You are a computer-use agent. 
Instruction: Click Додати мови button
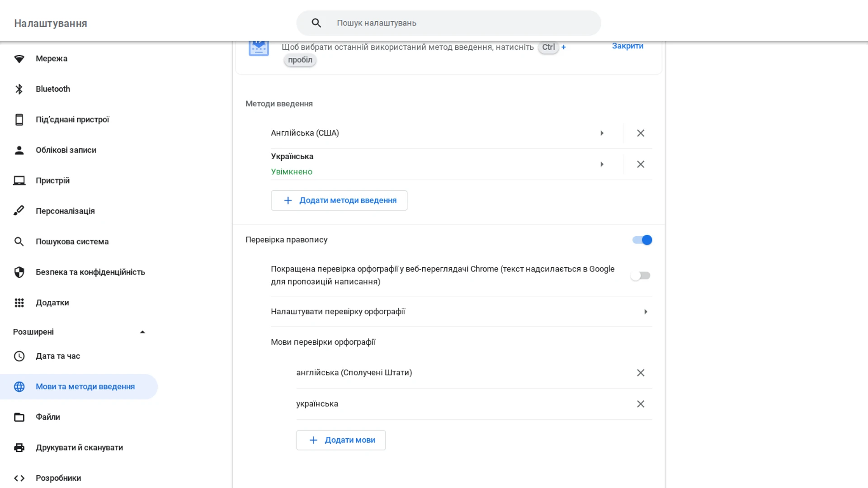click(x=341, y=440)
